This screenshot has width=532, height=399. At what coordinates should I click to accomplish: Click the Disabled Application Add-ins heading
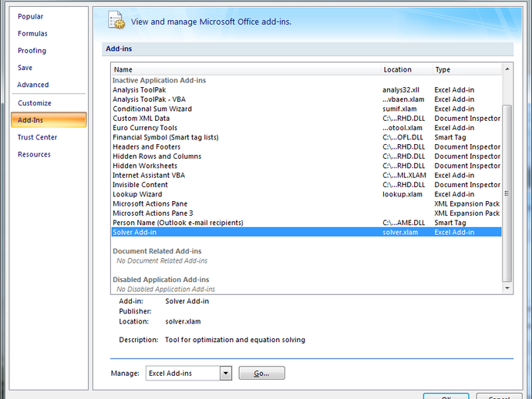pos(161,280)
